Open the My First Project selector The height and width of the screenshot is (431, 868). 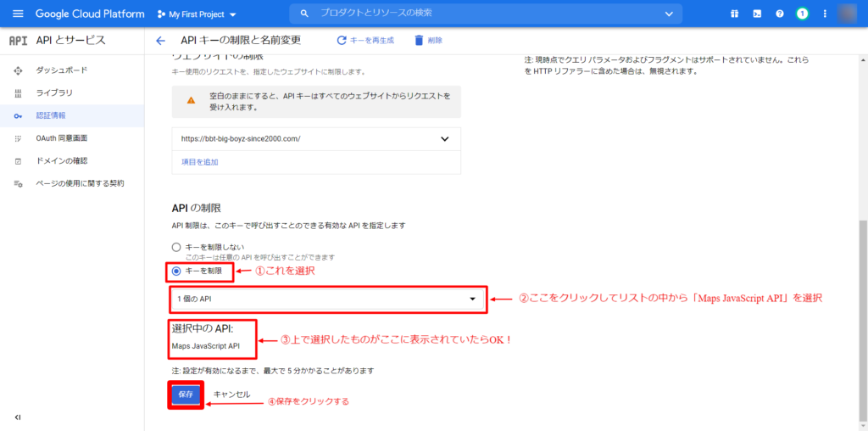tap(197, 14)
